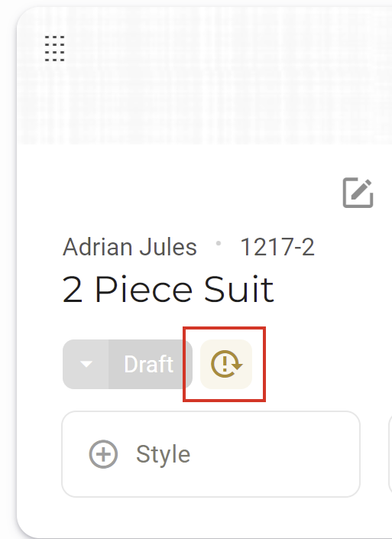This screenshot has width=392, height=539.
Task: Click the 1217-2 fabric code
Action: [277, 247]
